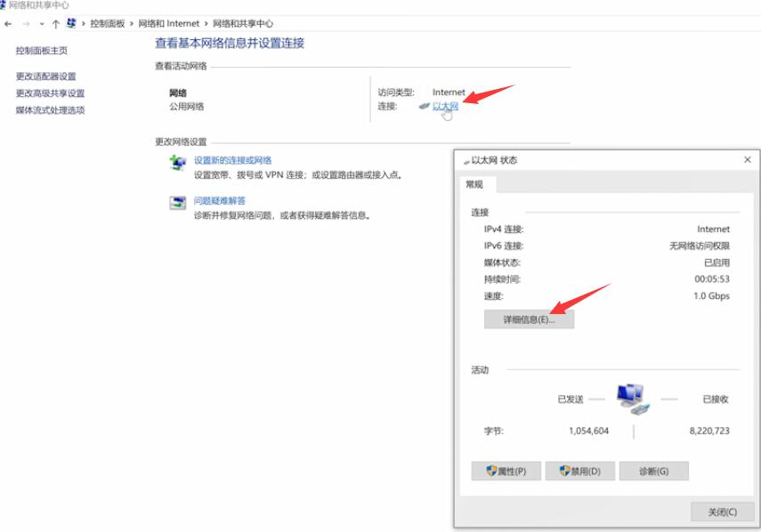The height and width of the screenshot is (532, 761).
Task: Click the 关闭(C) button
Action: point(722,512)
